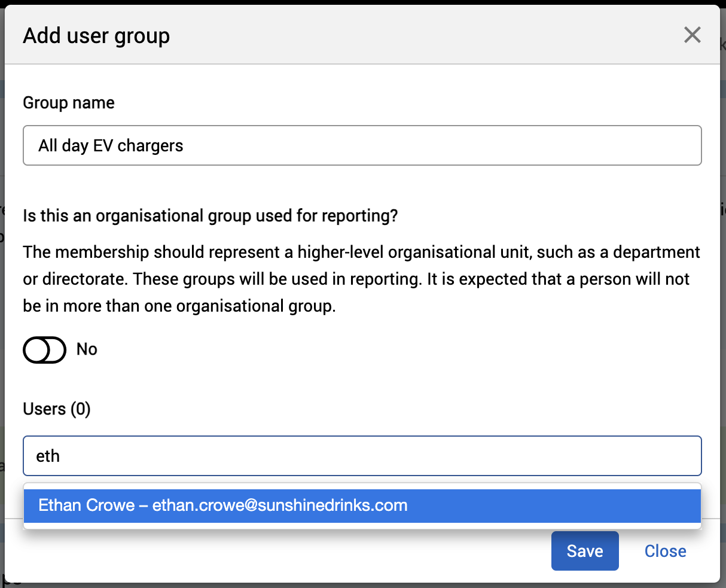Click the typed "eth" text in Users field
Screen dimensions: 726x588
pyautogui.click(x=48, y=456)
